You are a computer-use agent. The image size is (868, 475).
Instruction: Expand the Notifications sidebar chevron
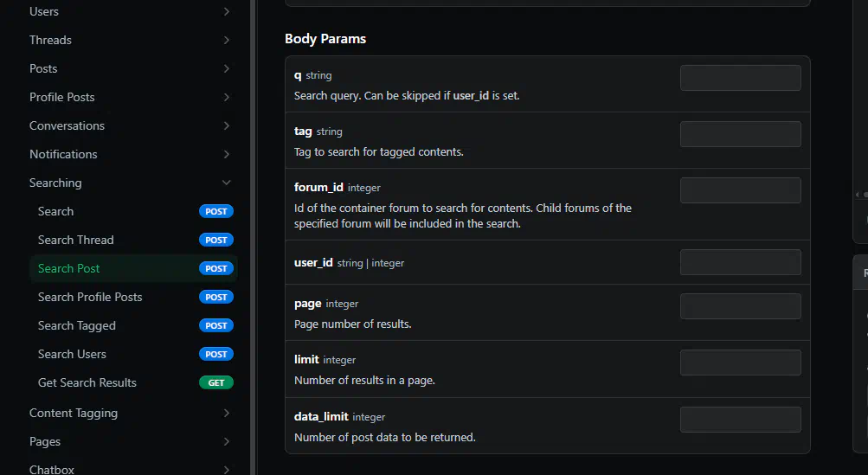pos(226,154)
